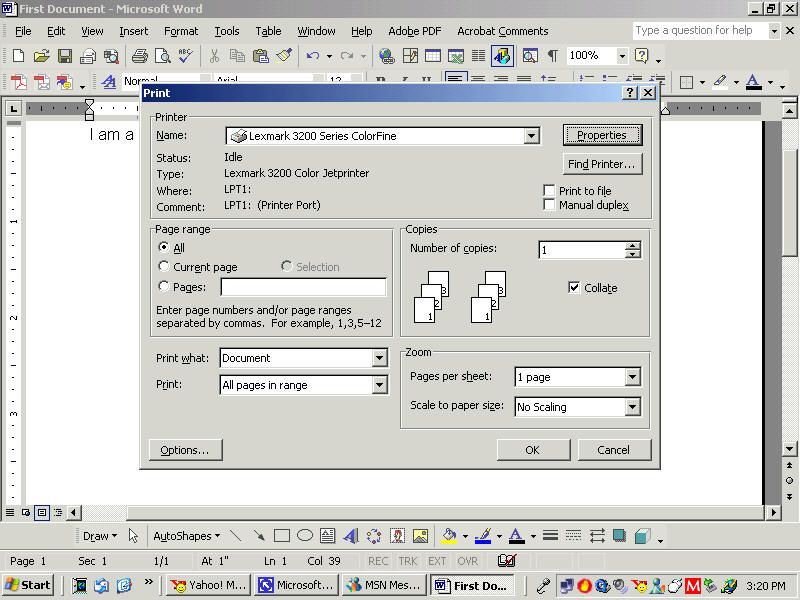Open the printer Name dropdown
The height and width of the screenshot is (600, 800).
[531, 136]
